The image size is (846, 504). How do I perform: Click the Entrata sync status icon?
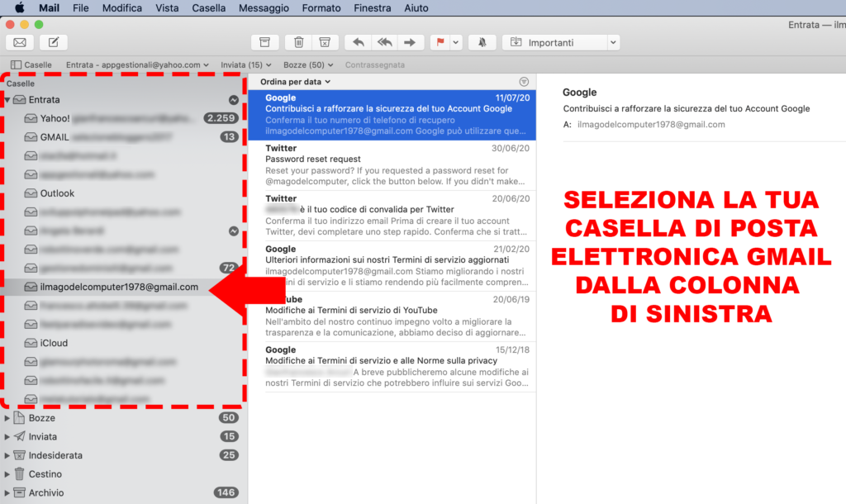pyautogui.click(x=233, y=100)
